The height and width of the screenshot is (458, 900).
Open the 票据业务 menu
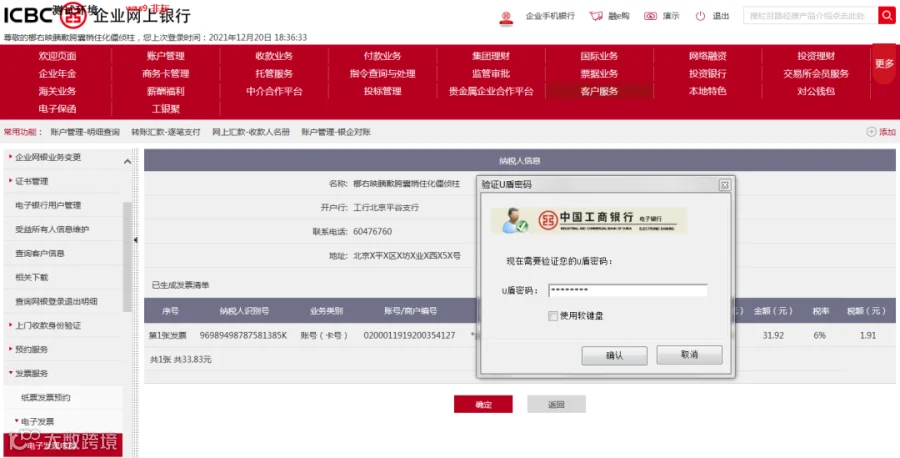click(599, 73)
